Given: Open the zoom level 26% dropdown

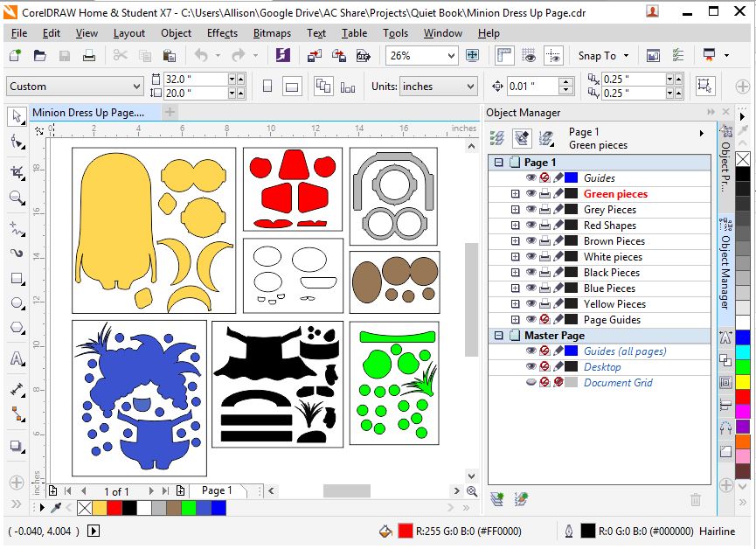Looking at the screenshot, I should point(451,56).
